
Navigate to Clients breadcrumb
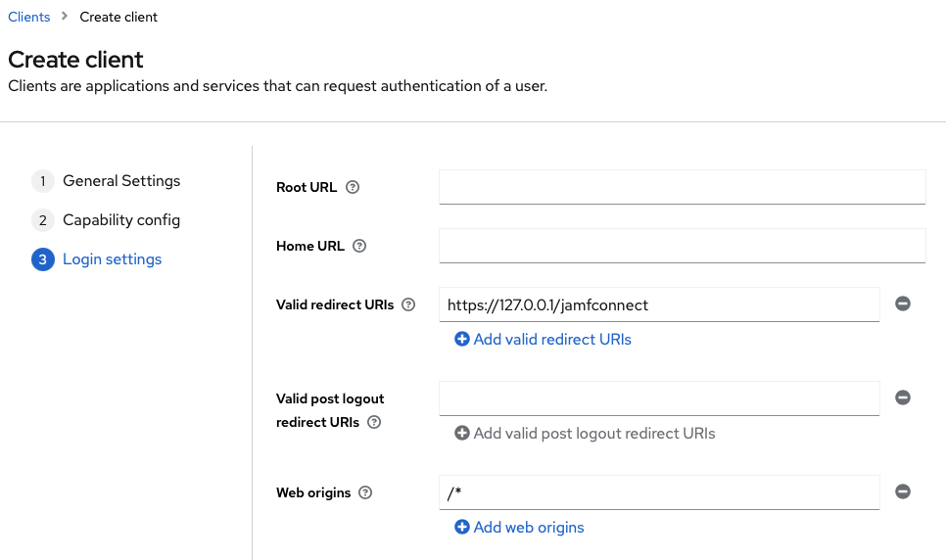tap(29, 17)
